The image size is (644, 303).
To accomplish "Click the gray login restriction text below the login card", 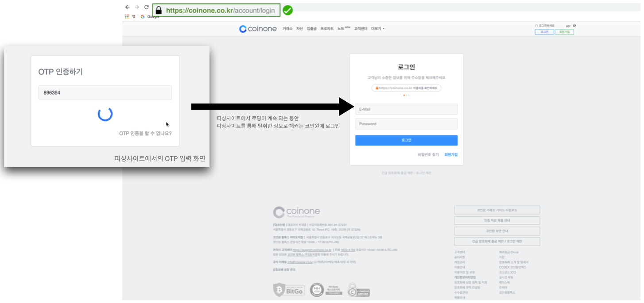I will [406, 173].
